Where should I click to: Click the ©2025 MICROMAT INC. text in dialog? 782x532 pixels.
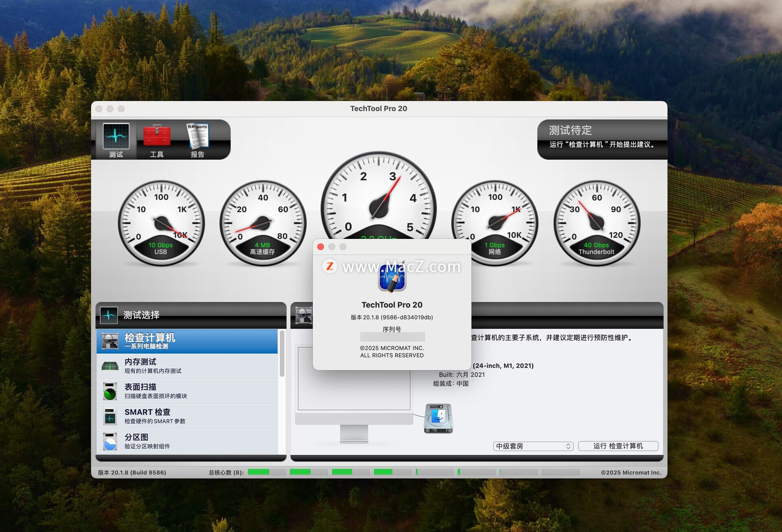[x=392, y=348]
